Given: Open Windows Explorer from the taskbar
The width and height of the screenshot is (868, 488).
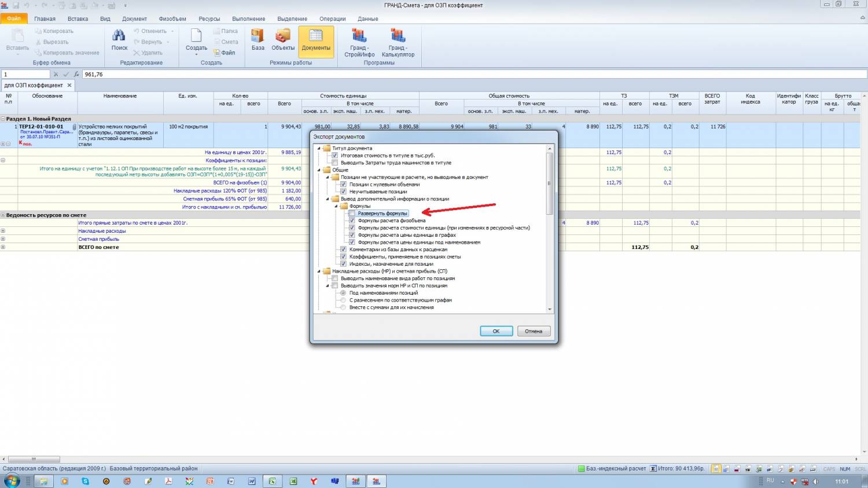Looking at the screenshot, I should (x=43, y=481).
